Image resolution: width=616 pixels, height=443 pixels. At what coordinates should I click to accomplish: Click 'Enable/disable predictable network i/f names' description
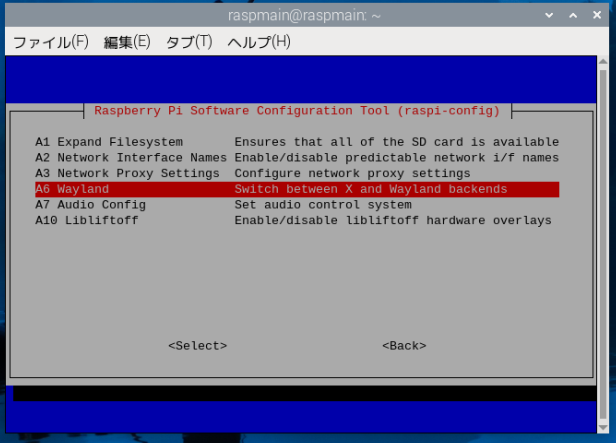pyautogui.click(x=397, y=157)
